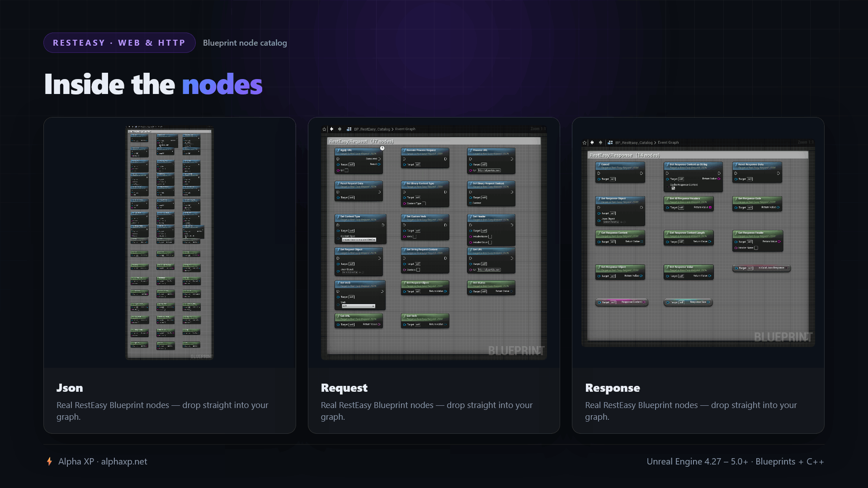
Task: Click the RESTEASY · WEB & HTTP badge
Action: (119, 42)
